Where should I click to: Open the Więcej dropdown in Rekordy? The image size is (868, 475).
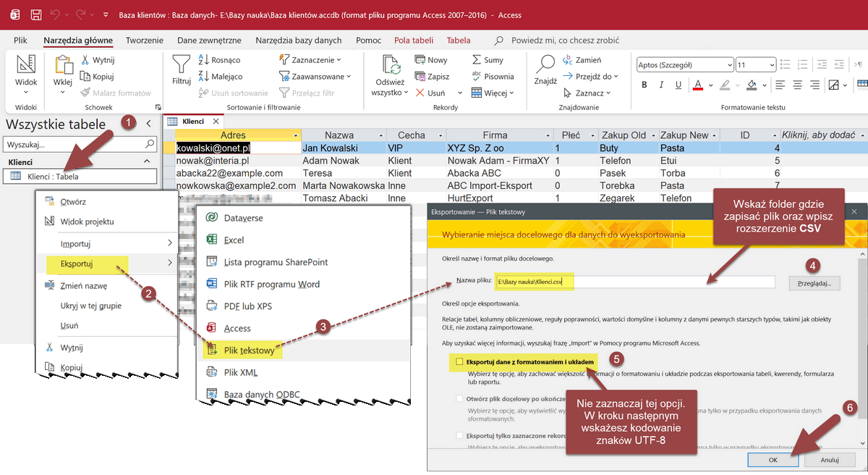click(493, 93)
